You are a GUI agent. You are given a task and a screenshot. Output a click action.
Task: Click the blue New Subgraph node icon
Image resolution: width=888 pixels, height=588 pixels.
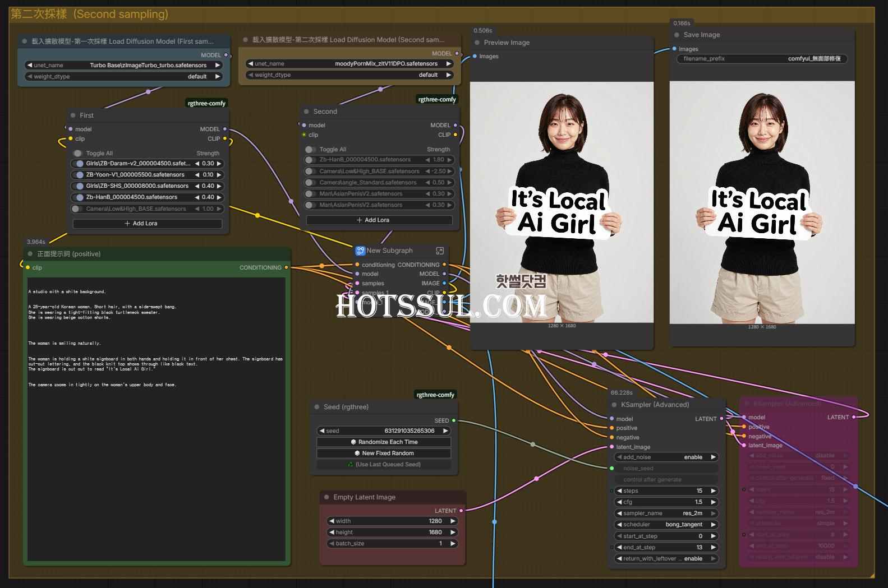coord(360,251)
